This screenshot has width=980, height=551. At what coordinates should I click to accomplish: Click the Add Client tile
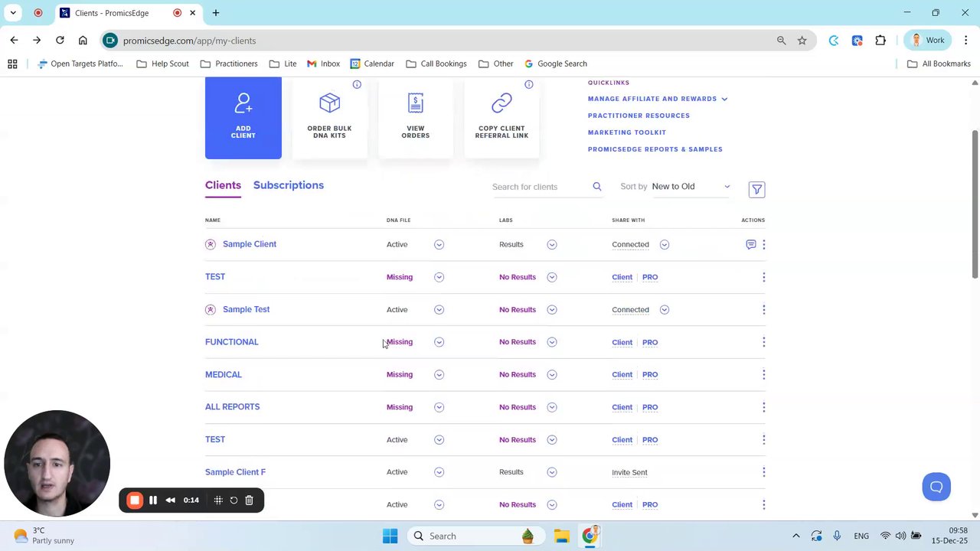(243, 119)
